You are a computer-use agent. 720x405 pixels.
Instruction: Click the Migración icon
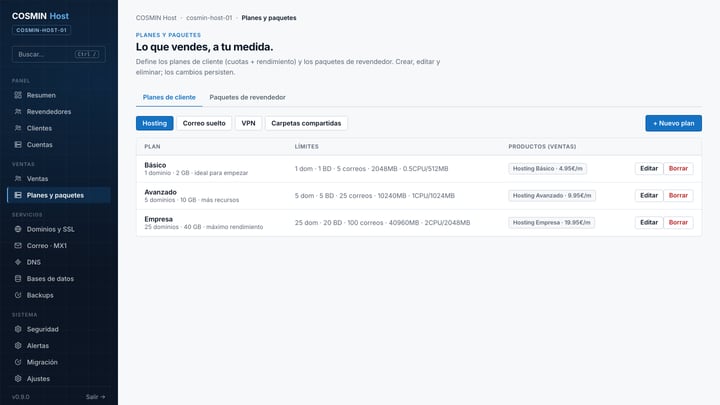point(18,362)
